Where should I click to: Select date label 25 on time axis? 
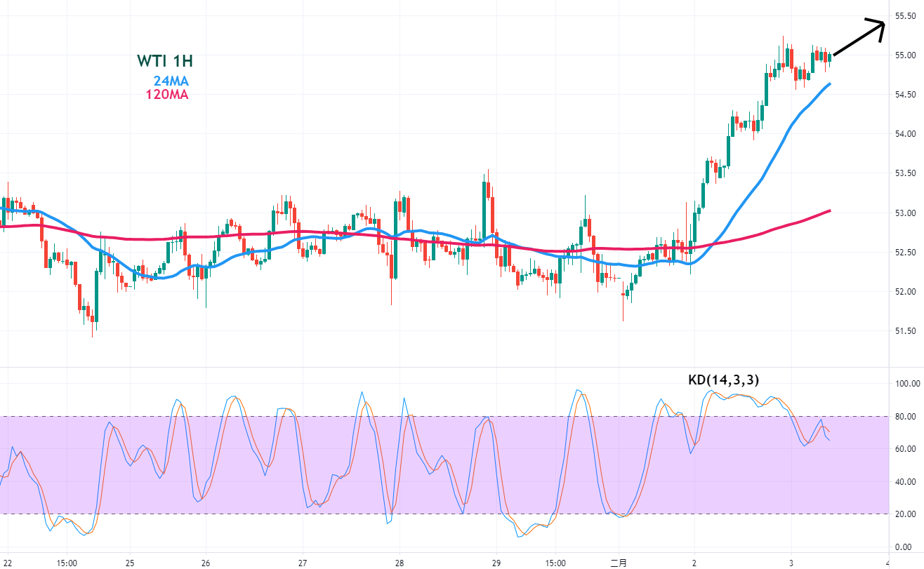click(130, 563)
